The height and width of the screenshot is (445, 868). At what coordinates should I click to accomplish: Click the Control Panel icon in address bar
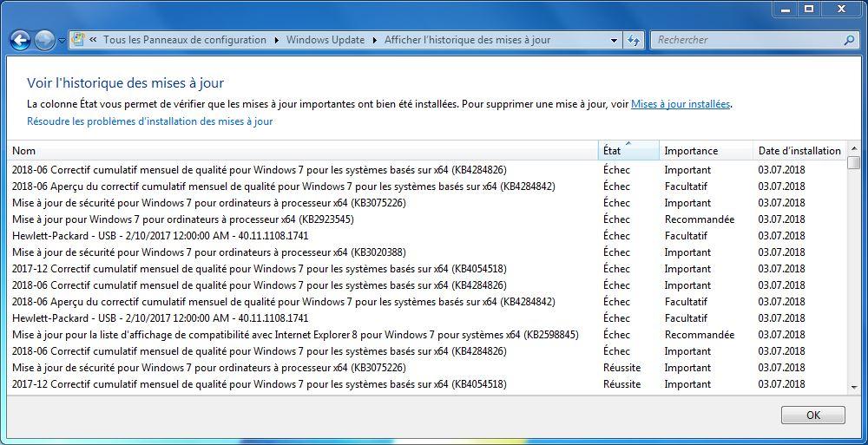pyautogui.click(x=79, y=40)
